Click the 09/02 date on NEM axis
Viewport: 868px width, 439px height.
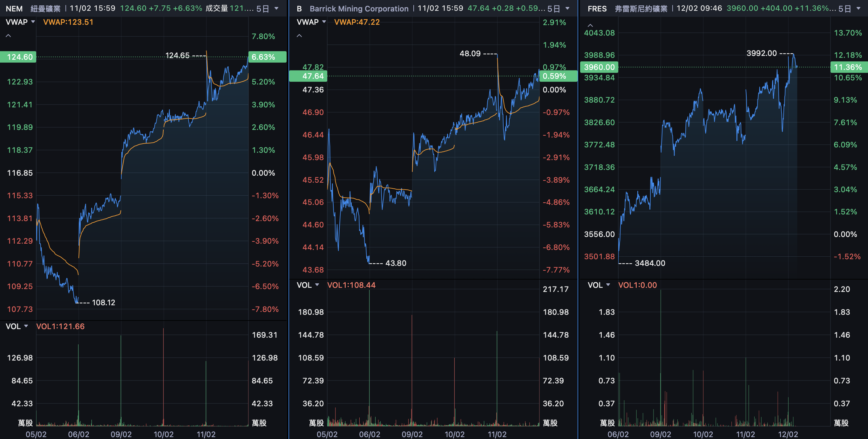point(121,434)
